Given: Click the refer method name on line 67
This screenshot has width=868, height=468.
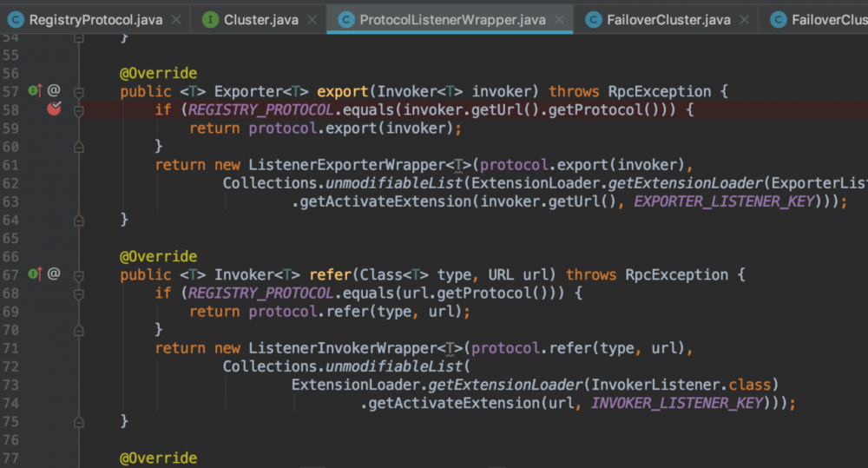Looking at the screenshot, I should [330, 274].
